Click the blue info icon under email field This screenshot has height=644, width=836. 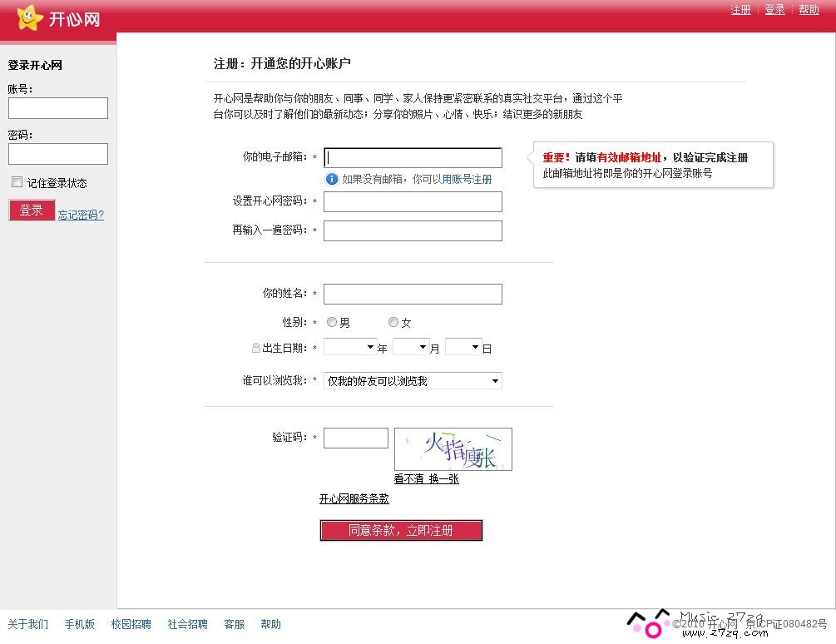(x=332, y=179)
